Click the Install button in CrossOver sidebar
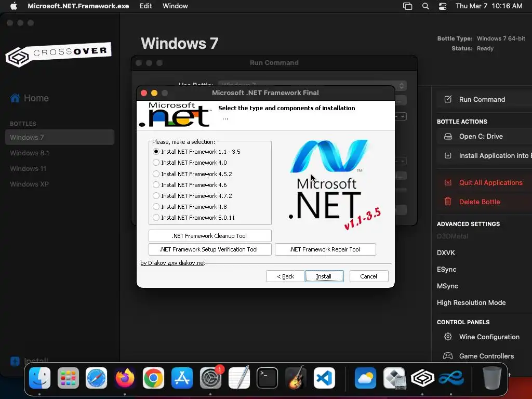The image size is (532, 399). pyautogui.click(x=30, y=361)
